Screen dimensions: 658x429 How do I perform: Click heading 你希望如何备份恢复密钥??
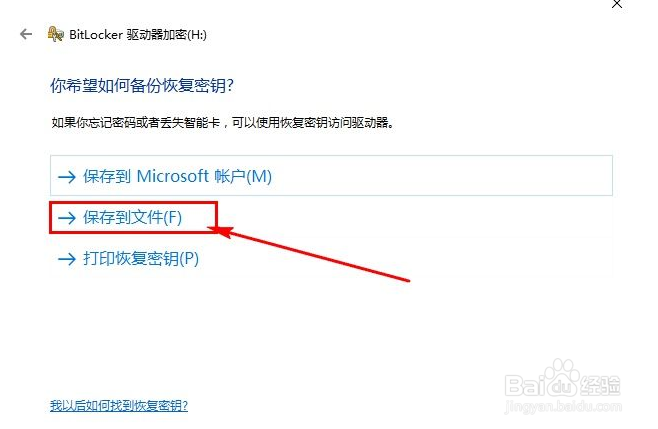pos(142,86)
